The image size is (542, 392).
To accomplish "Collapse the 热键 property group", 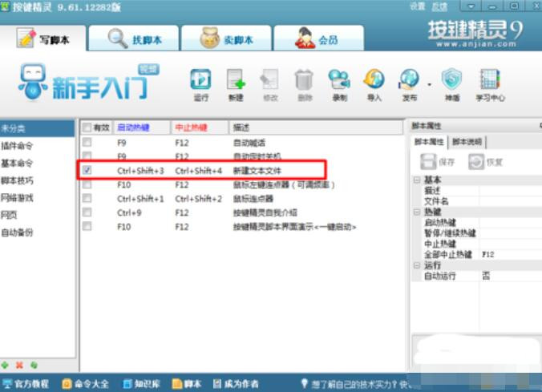I will click(417, 212).
